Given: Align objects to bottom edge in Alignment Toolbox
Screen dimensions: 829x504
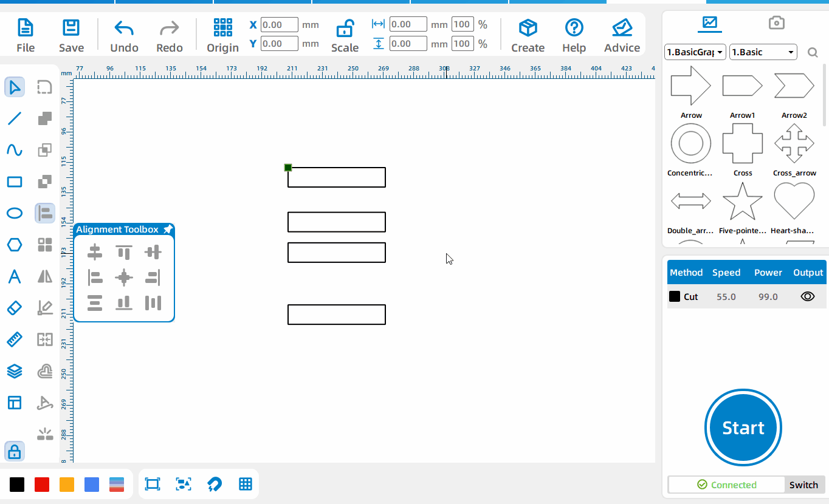Looking at the screenshot, I should click(124, 303).
